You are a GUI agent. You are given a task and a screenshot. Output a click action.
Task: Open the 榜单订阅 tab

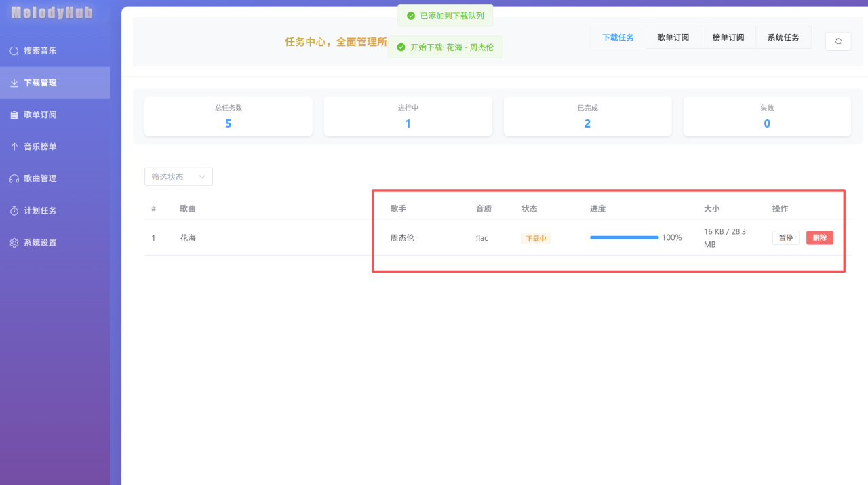(728, 37)
